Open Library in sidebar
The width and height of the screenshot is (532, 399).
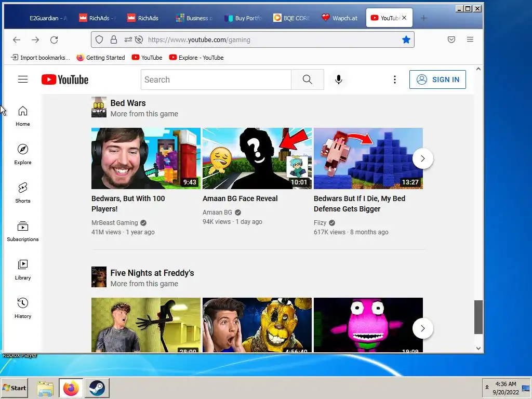pos(23,270)
